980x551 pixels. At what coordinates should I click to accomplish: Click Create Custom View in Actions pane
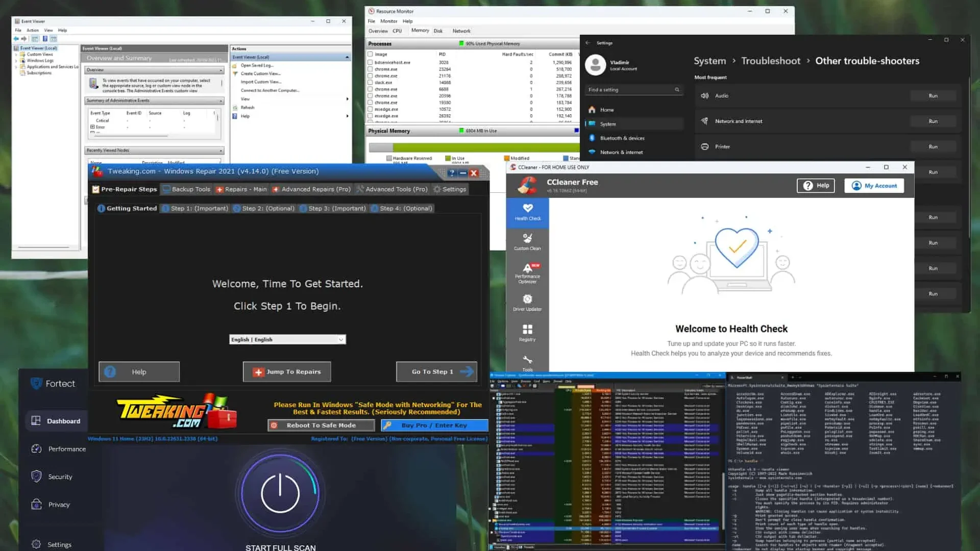click(260, 73)
